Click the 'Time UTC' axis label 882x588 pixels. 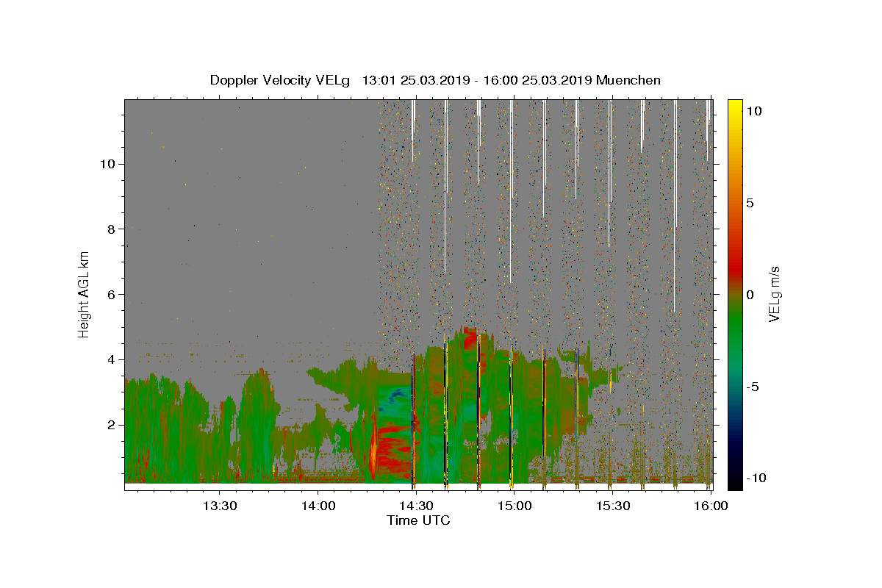[418, 520]
